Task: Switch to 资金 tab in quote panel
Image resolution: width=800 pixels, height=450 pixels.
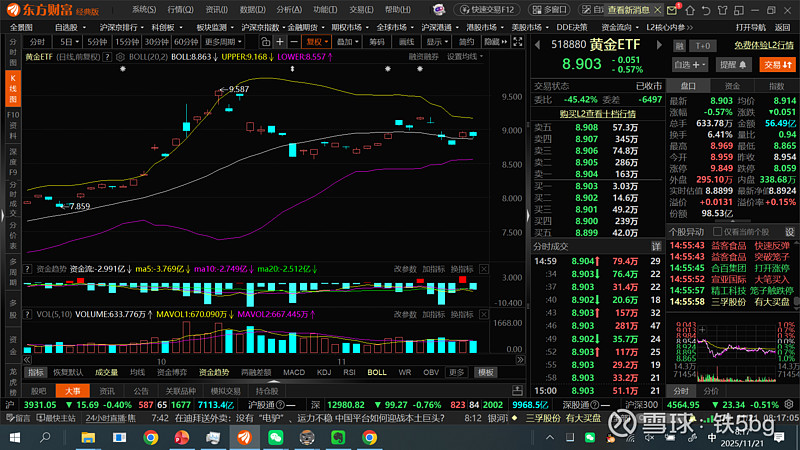Action: [x=732, y=86]
